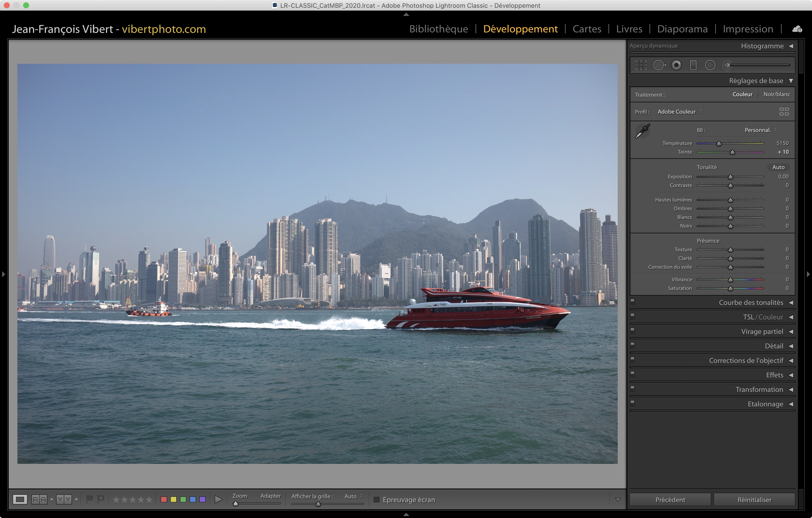The height and width of the screenshot is (518, 812).
Task: Open the profile browser grid icon
Action: tap(784, 112)
